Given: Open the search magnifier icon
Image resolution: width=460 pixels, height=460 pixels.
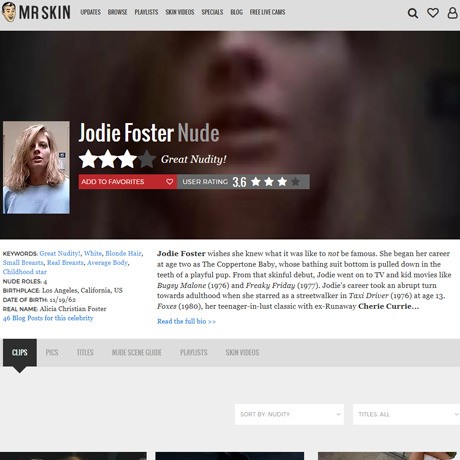Looking at the screenshot, I should click(x=413, y=13).
